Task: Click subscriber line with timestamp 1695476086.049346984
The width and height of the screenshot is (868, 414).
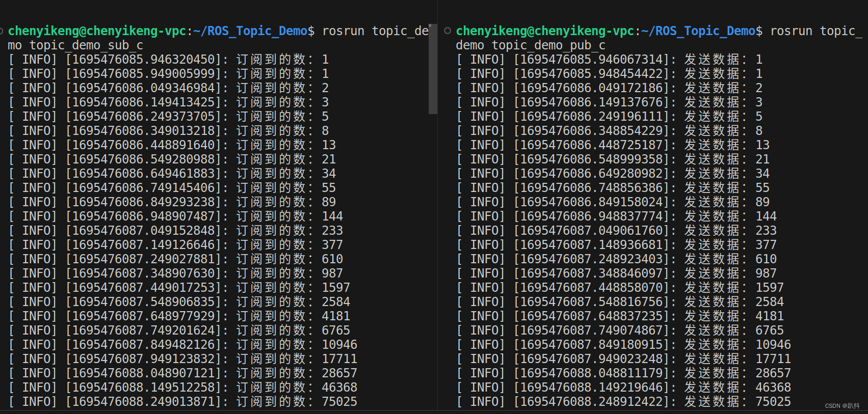Action: coord(169,88)
